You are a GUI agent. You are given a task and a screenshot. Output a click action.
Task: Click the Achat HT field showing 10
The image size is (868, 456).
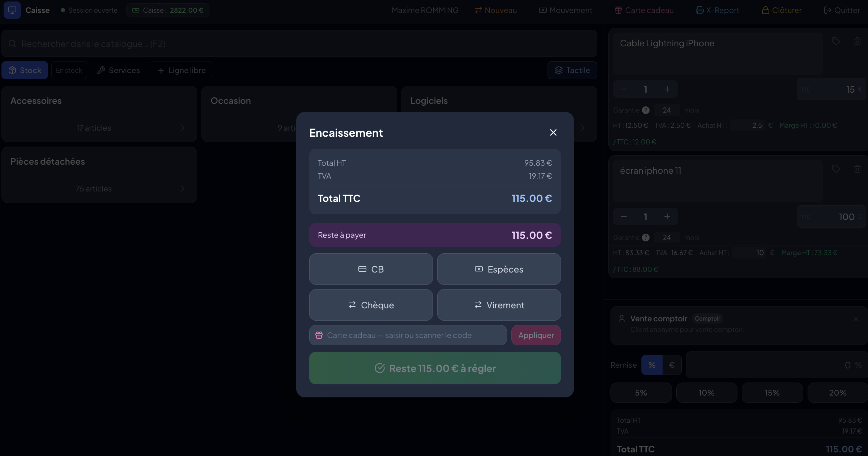pyautogui.click(x=749, y=253)
